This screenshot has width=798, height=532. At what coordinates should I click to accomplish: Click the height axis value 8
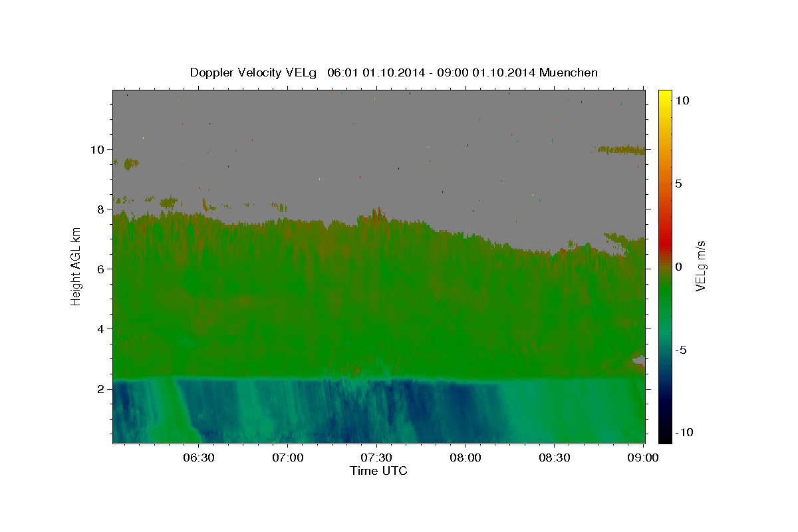click(x=101, y=209)
